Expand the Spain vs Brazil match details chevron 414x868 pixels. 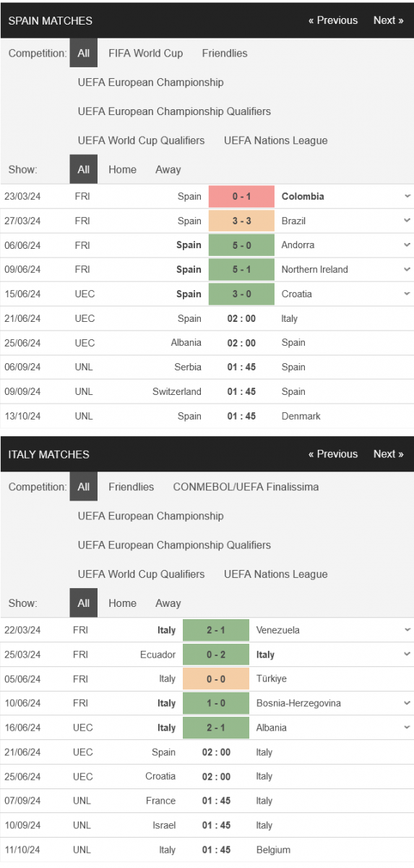(x=407, y=221)
